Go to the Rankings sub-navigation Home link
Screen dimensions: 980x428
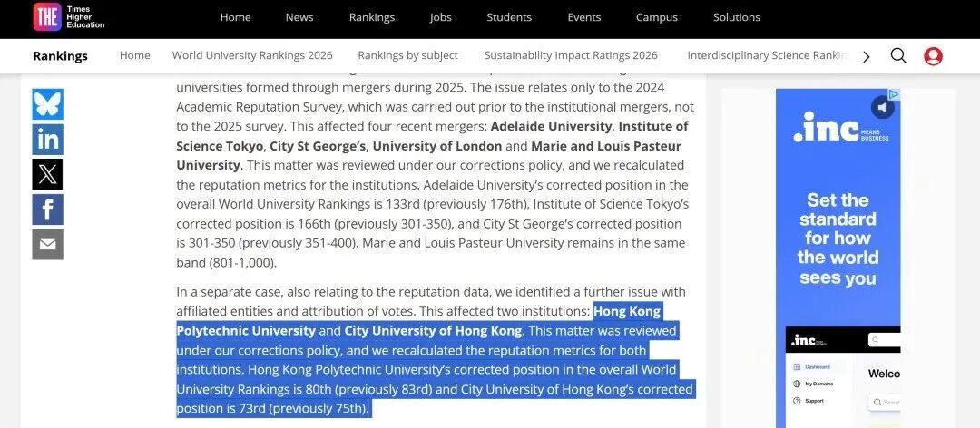tap(135, 55)
